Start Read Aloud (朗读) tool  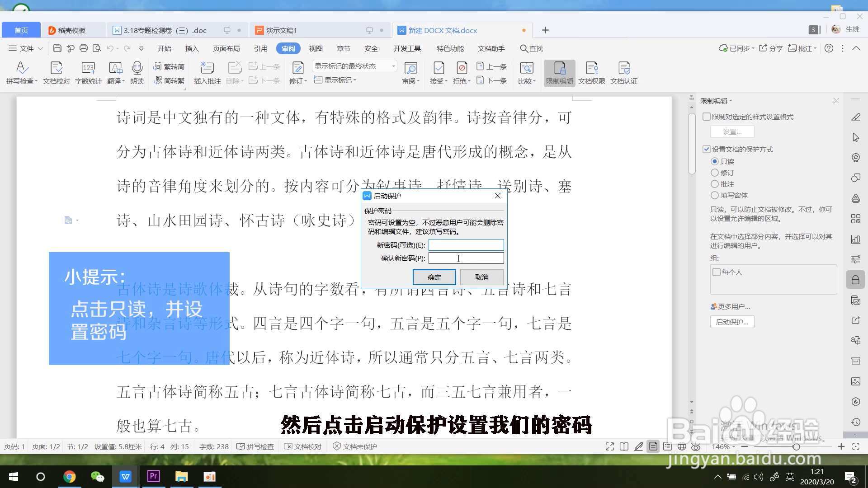pos(137,72)
